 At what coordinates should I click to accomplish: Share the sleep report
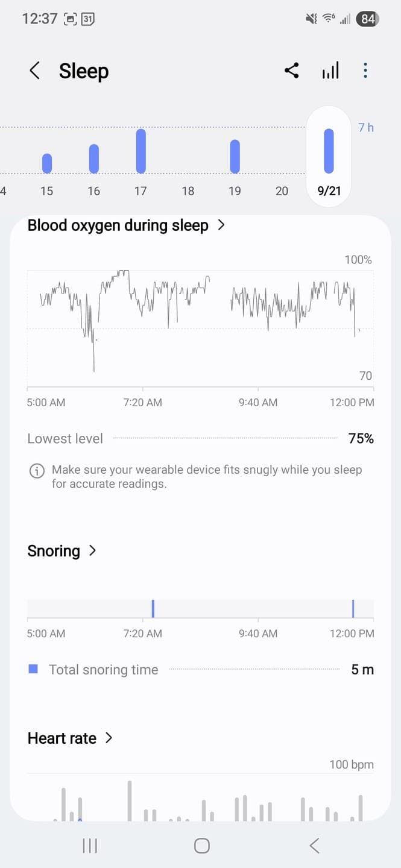point(291,71)
